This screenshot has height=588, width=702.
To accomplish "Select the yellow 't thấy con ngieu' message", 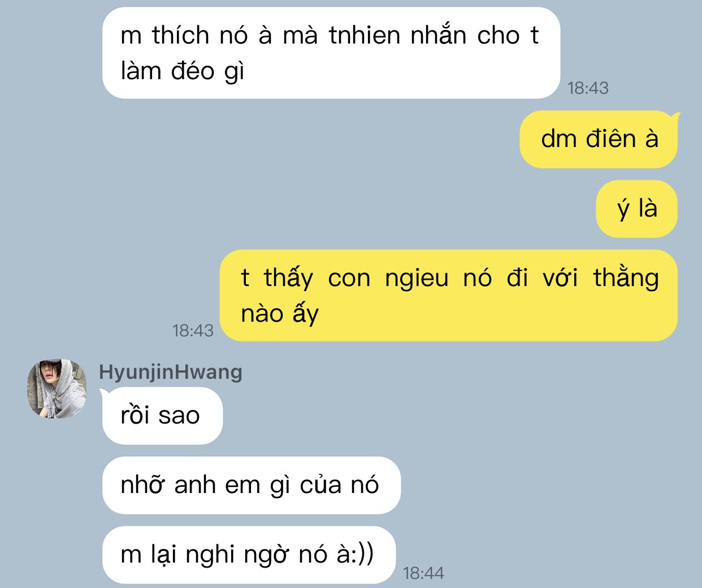I will [448, 295].
